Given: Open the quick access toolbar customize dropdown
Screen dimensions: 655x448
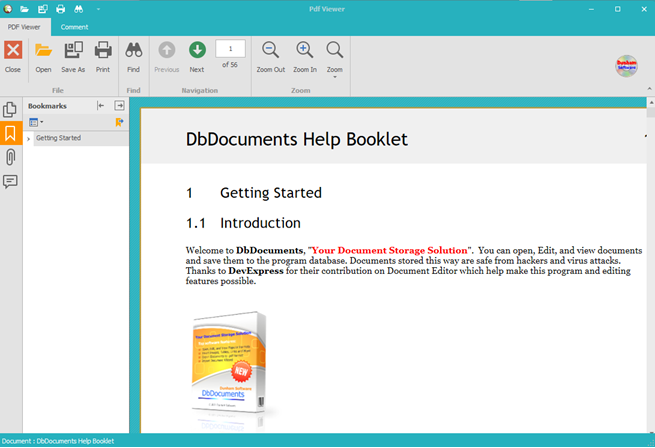Looking at the screenshot, I should pos(98,9).
